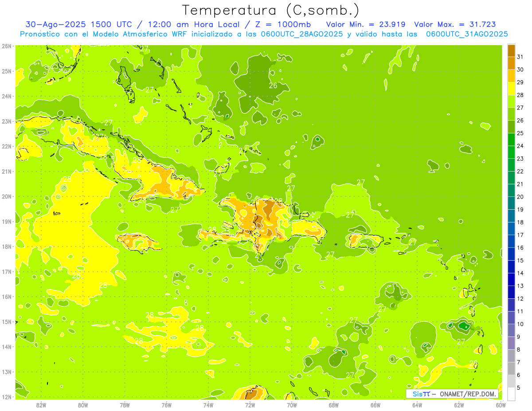Click the '9' label on the color scale

pos(519,337)
